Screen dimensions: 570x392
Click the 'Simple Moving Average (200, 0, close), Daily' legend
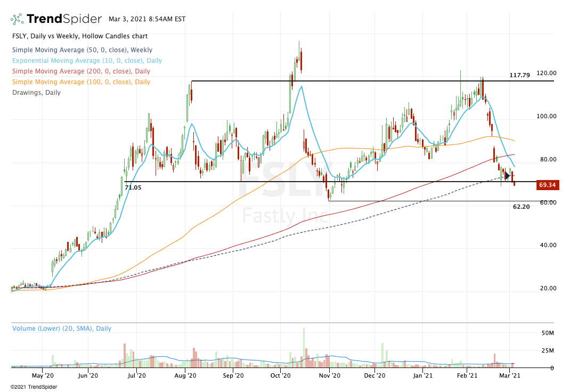[x=81, y=71]
